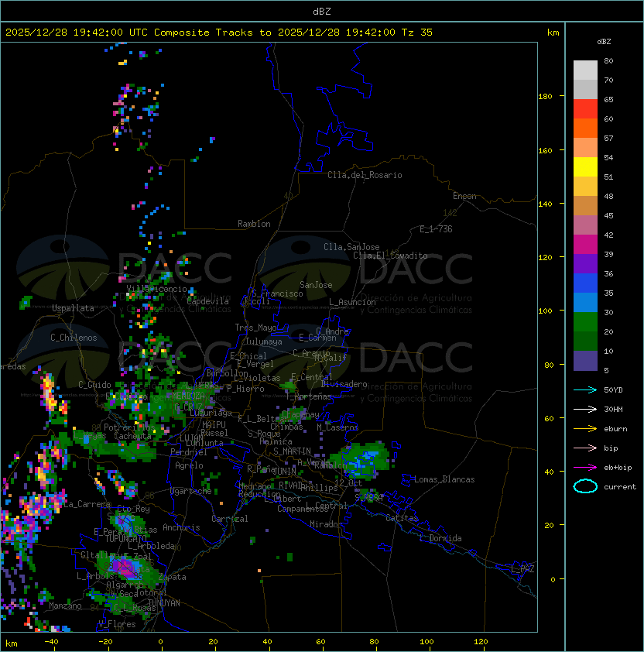The height and width of the screenshot is (652, 644).
Task: Click the yellow eburn arrow in legend
Action: point(585,429)
